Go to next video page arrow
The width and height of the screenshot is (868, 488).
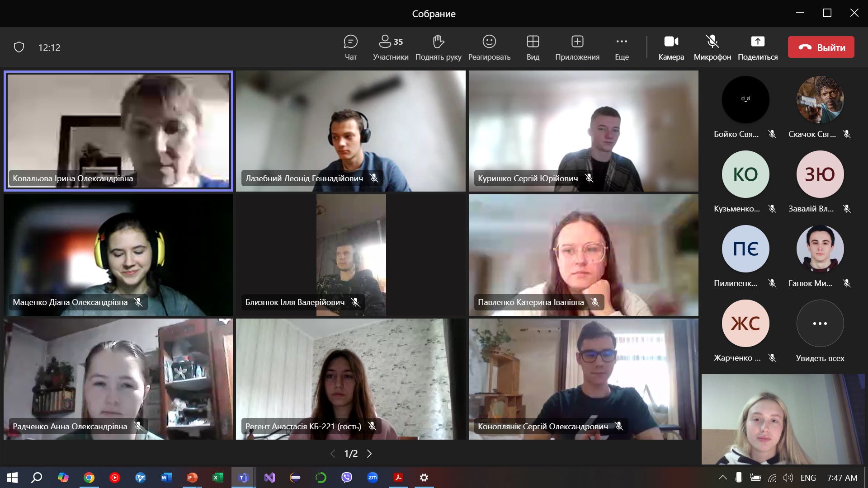pyautogui.click(x=369, y=454)
